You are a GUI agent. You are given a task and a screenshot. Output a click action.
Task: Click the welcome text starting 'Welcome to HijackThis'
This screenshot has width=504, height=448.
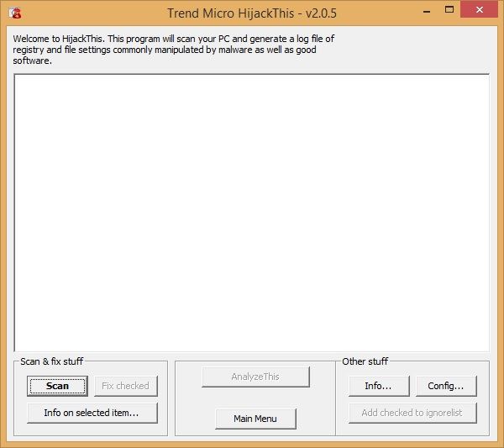coord(174,50)
